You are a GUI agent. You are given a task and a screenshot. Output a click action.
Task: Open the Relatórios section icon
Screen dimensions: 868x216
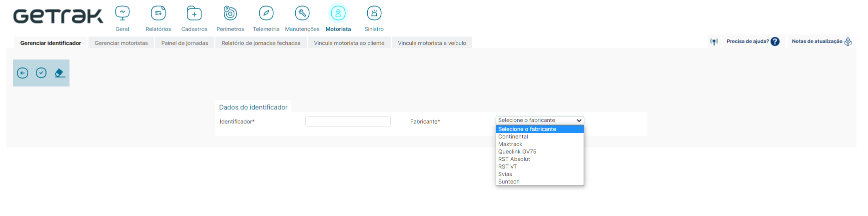pos(158,13)
